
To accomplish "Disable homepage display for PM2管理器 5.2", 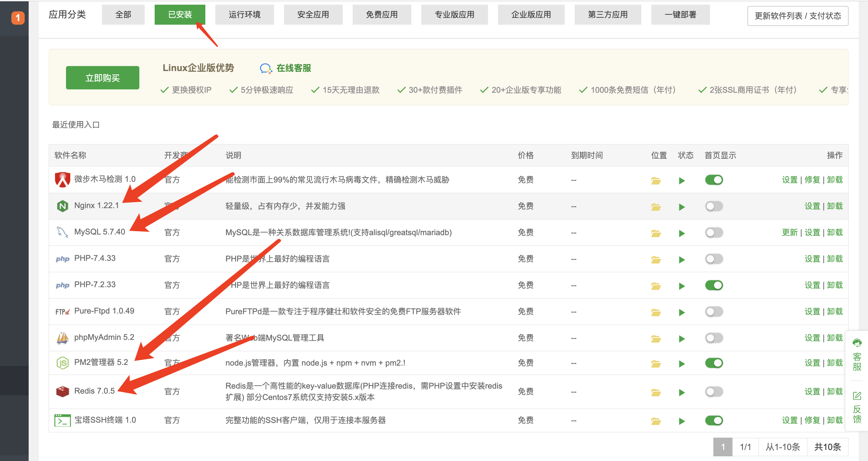I will click(x=714, y=363).
